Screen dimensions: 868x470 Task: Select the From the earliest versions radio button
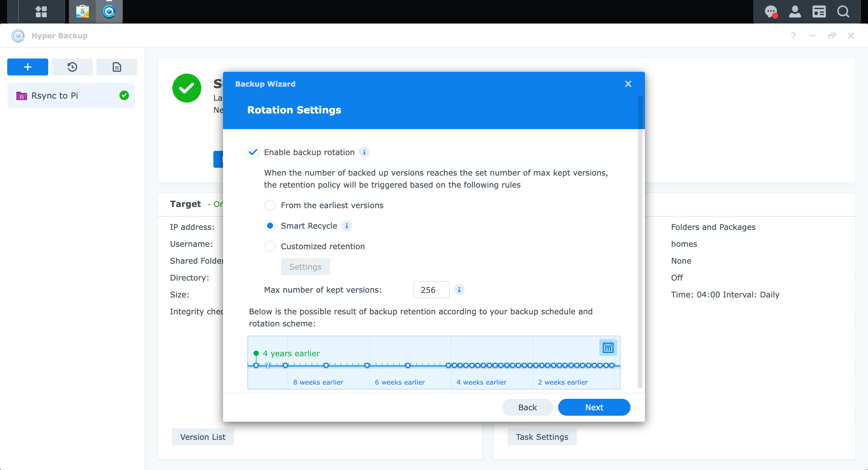click(x=269, y=205)
